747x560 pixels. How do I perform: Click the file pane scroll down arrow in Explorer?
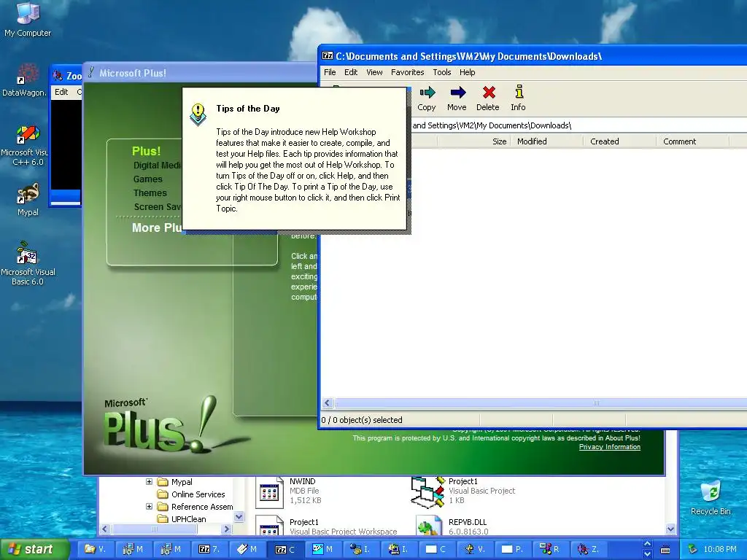671,529
